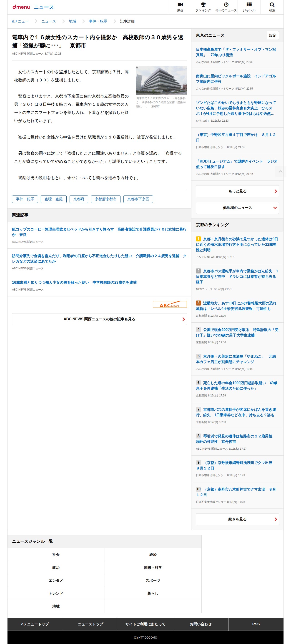Go to 地域 breadcrumb link
Image resolution: width=291 pixels, height=644 pixels.
73,21
